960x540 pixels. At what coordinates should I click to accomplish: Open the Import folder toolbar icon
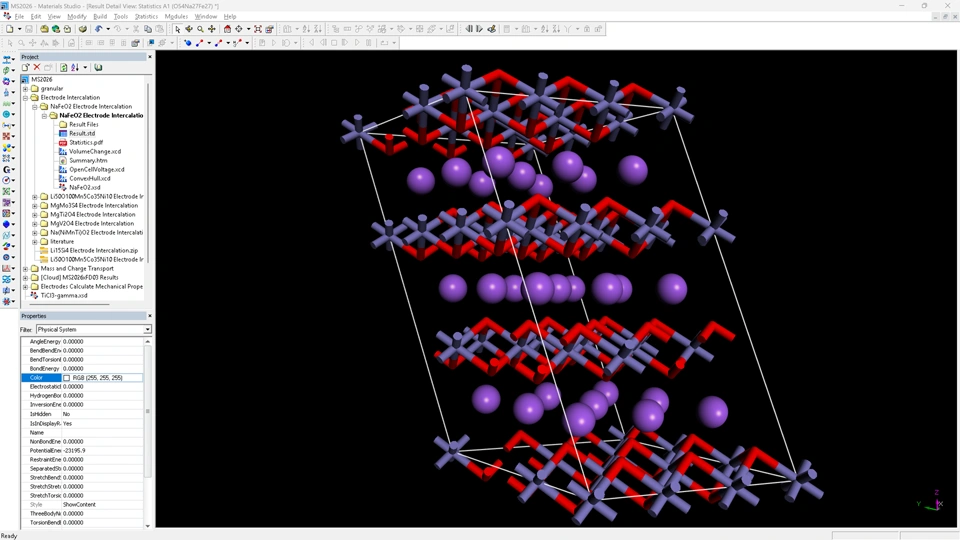pyautogui.click(x=44, y=29)
